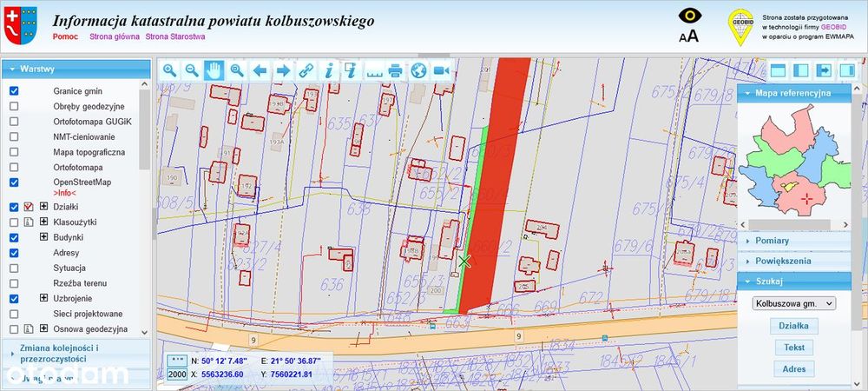This screenshot has height=391, width=868.
Task: Click the green X marker on the map
Action: [464, 262]
